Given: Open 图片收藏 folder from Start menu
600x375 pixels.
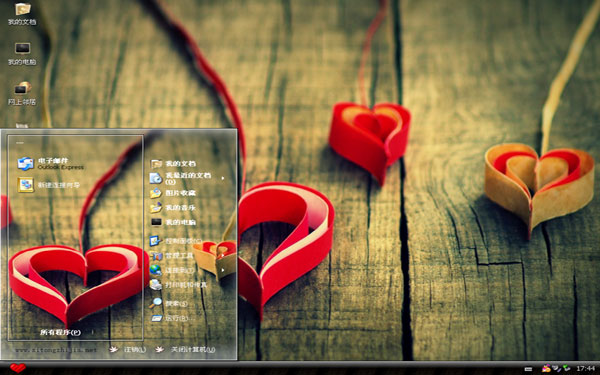Looking at the screenshot, I should [x=173, y=193].
